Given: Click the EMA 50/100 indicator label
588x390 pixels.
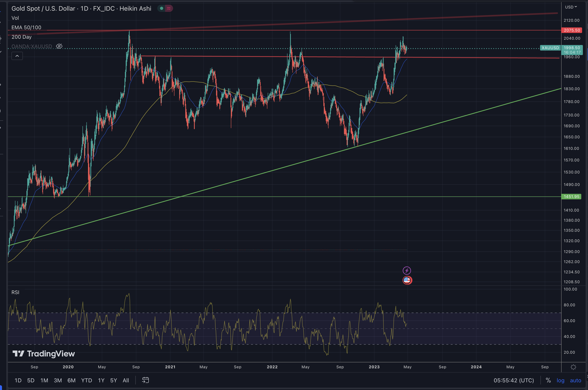Looking at the screenshot, I should pos(26,27).
